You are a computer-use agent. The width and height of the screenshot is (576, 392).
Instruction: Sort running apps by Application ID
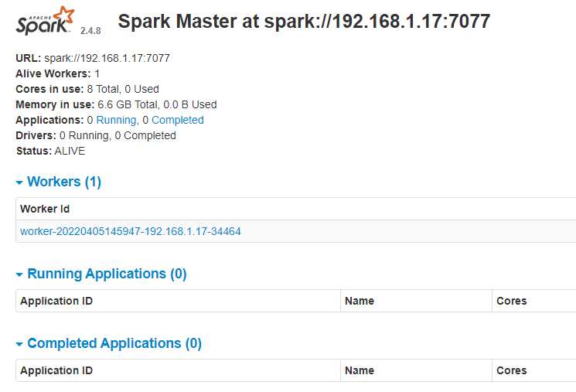coord(56,301)
